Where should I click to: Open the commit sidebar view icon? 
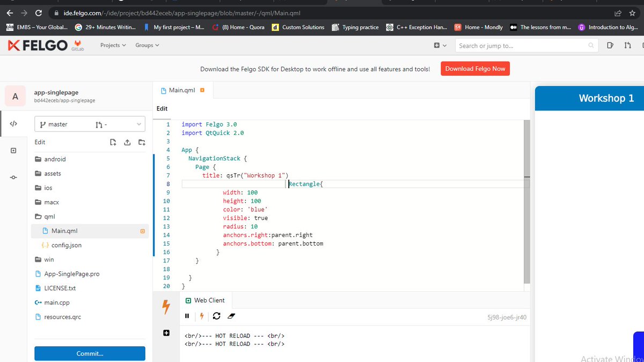[x=13, y=178]
